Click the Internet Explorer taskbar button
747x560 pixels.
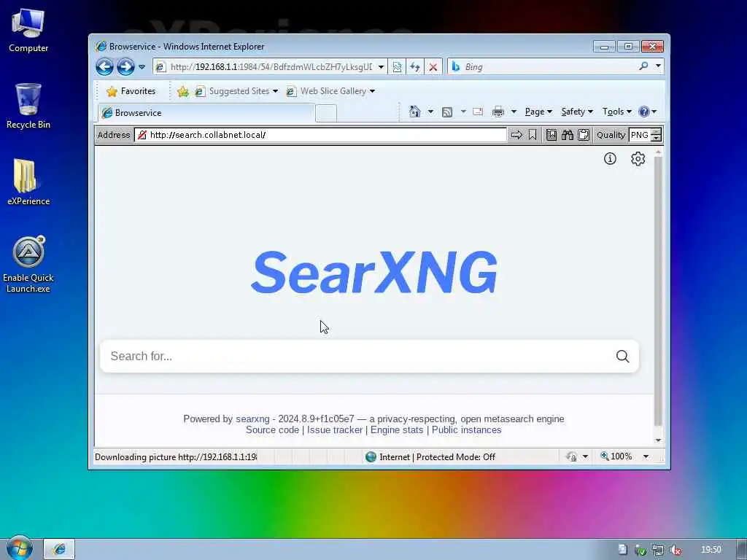pyautogui.click(x=60, y=549)
